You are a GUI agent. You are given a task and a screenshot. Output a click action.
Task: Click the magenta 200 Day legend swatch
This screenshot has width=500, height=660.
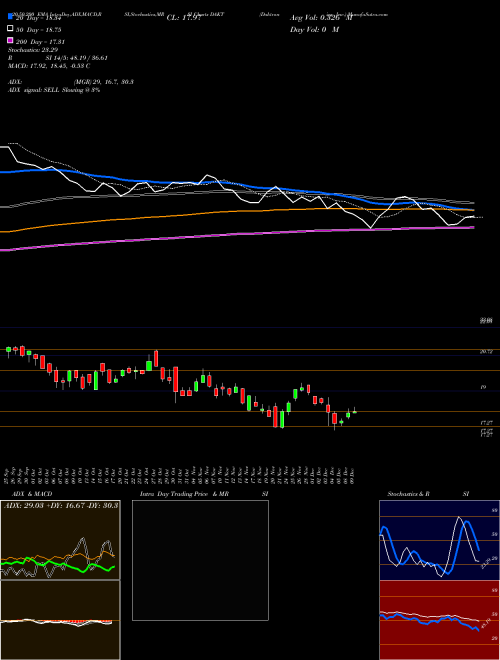pos(11,40)
